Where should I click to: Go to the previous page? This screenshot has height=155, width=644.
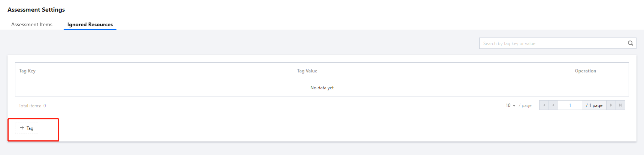(553, 105)
